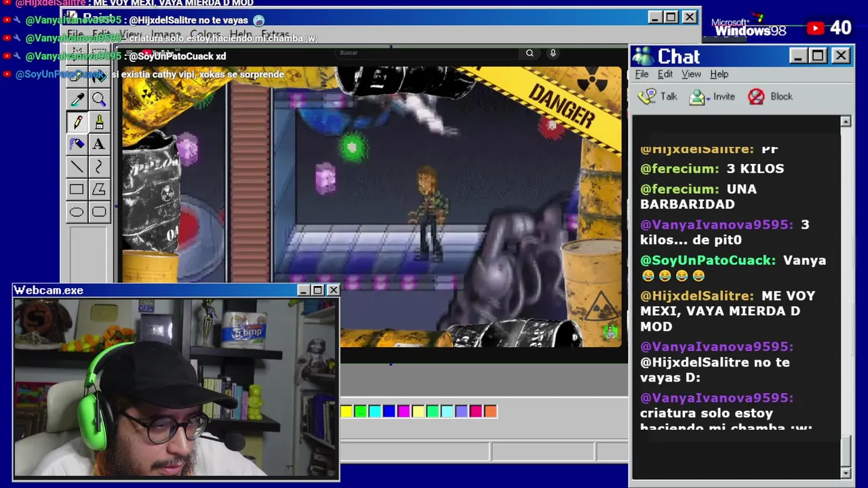Choose the Eraser tool in Paint

click(x=77, y=77)
